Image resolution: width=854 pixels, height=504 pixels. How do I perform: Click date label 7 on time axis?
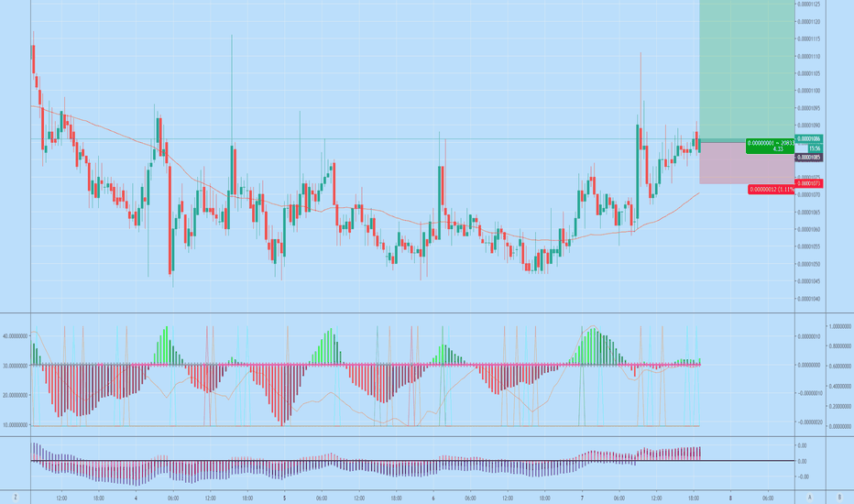pyautogui.click(x=582, y=498)
